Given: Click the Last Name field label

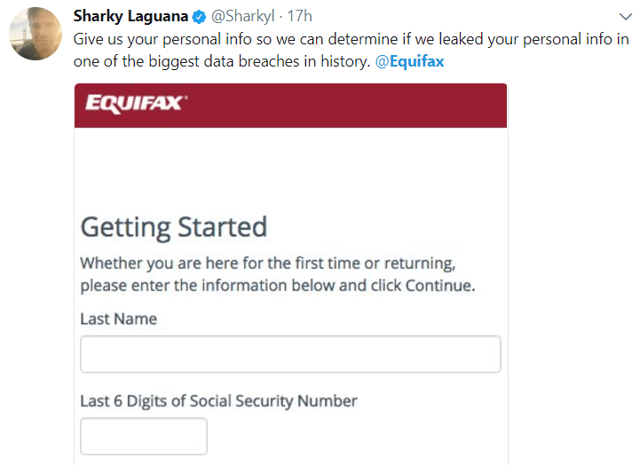Looking at the screenshot, I should pos(118,319).
